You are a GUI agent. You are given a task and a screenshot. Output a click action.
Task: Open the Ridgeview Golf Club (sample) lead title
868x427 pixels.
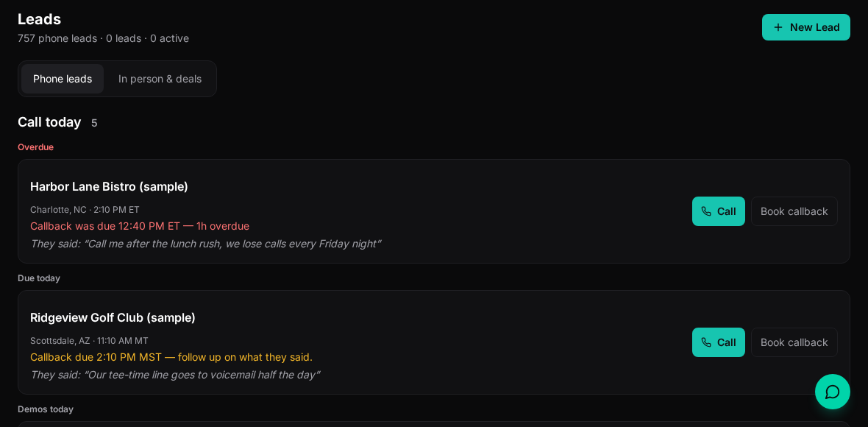pos(113,317)
